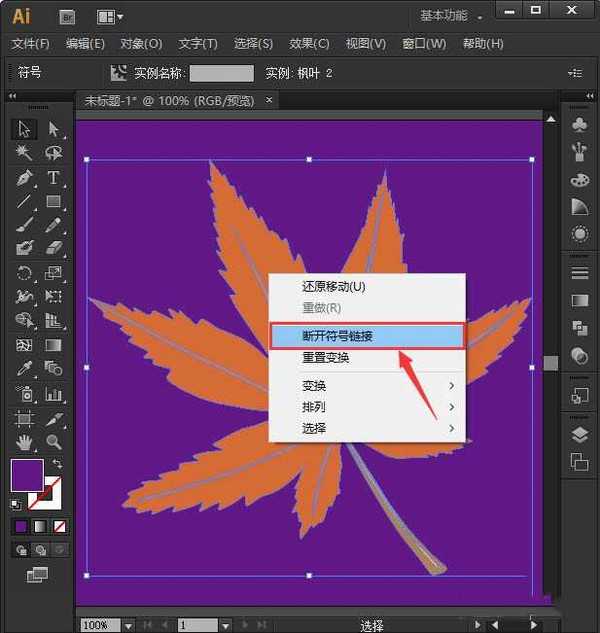Select the Hand tool

pos(24,441)
